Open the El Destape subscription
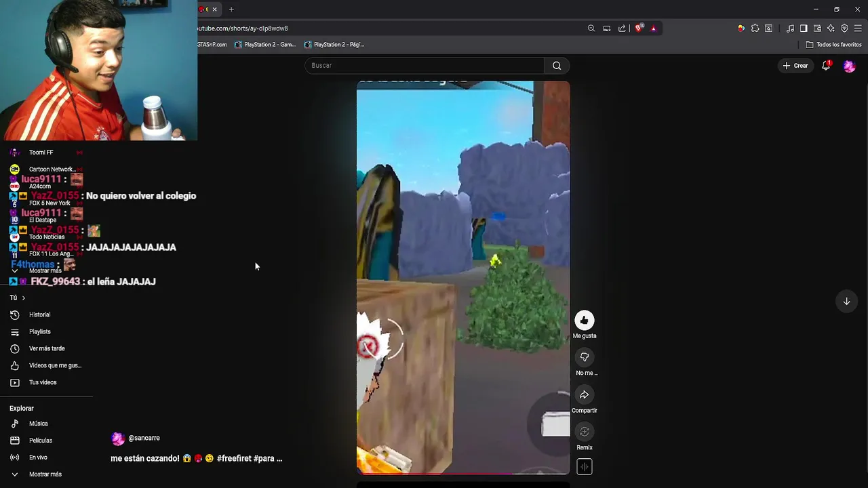 pyautogui.click(x=42, y=220)
